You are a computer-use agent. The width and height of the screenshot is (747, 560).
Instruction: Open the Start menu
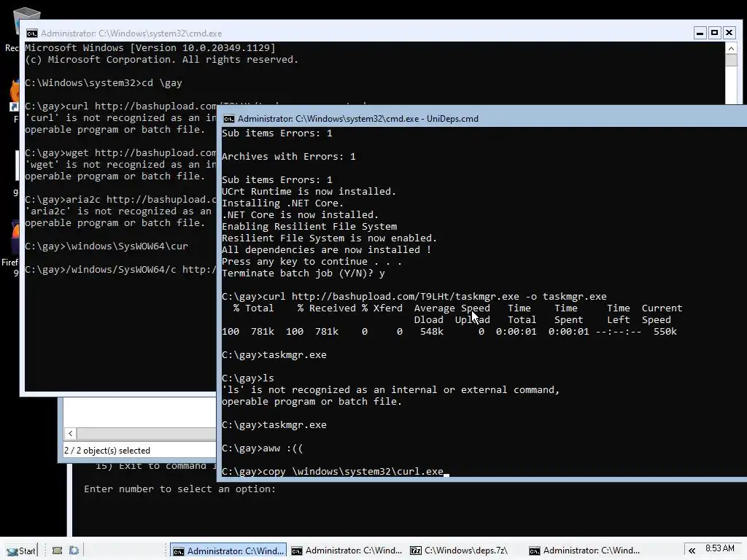pyautogui.click(x=21, y=551)
